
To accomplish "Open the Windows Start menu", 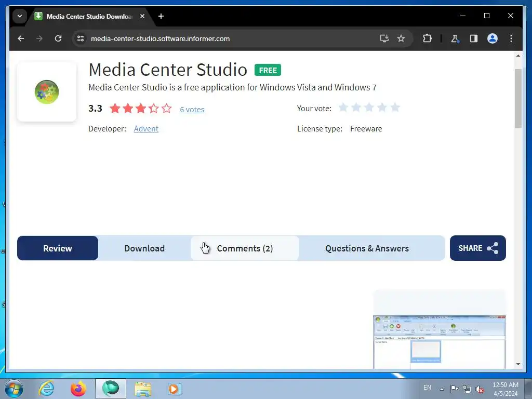I will pos(14,389).
